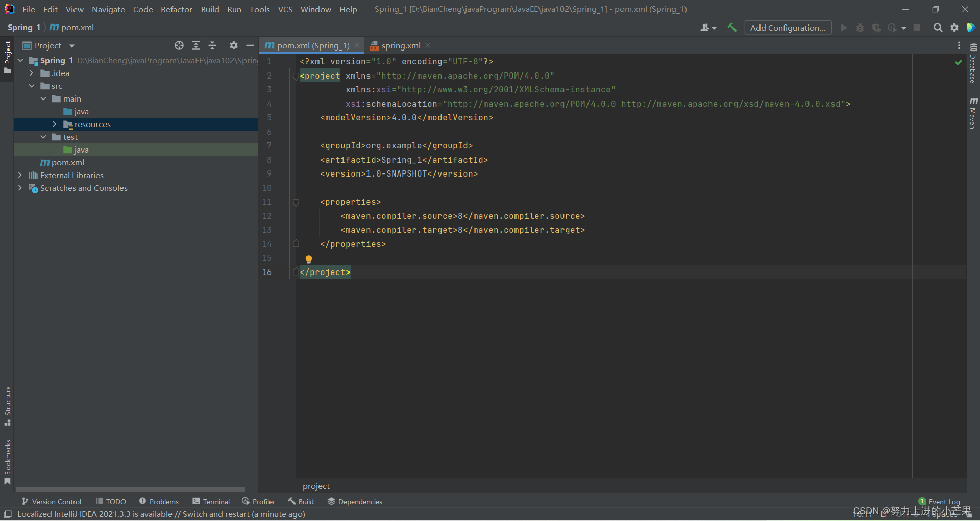Open the Maven side panel
The width and height of the screenshot is (980, 521).
click(x=973, y=113)
